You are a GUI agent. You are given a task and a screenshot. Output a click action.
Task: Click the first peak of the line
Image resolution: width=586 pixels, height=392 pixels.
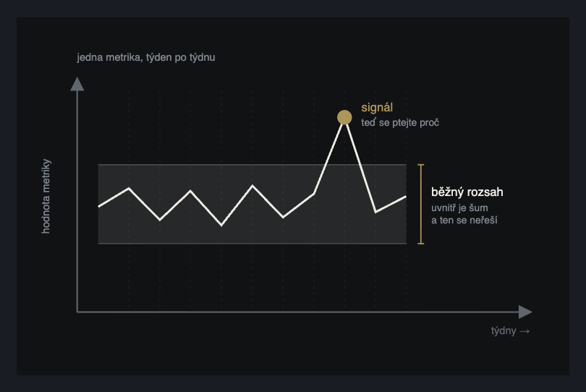point(129,188)
